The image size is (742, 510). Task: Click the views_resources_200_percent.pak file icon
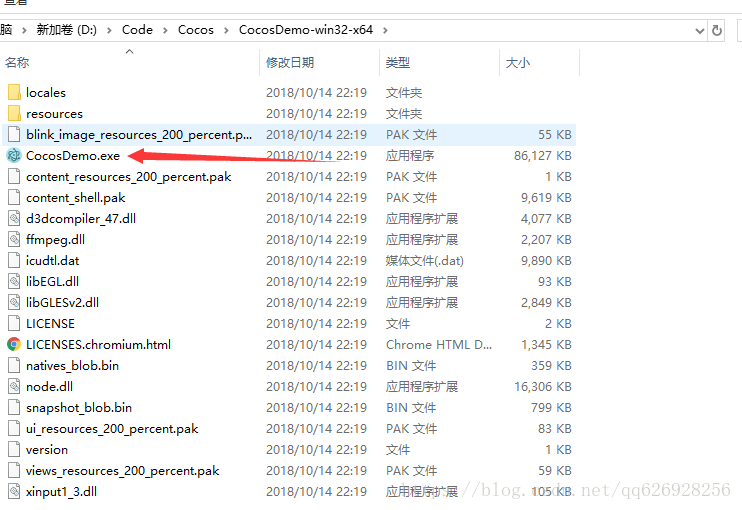14,470
